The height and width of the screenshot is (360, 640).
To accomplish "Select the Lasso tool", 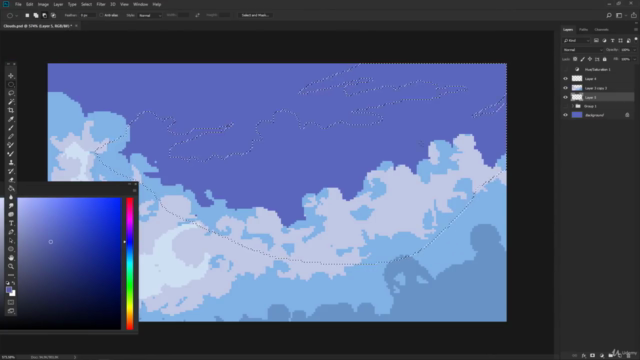I will 11,93.
